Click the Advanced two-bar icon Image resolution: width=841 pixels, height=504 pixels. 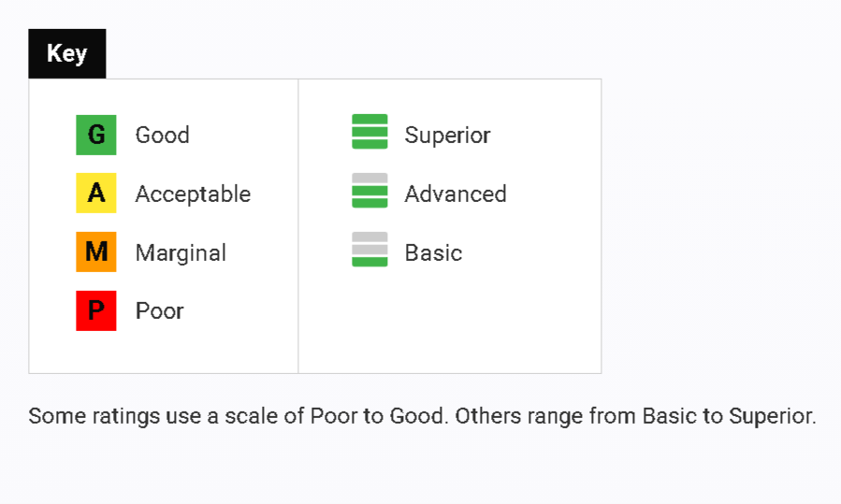point(370,191)
